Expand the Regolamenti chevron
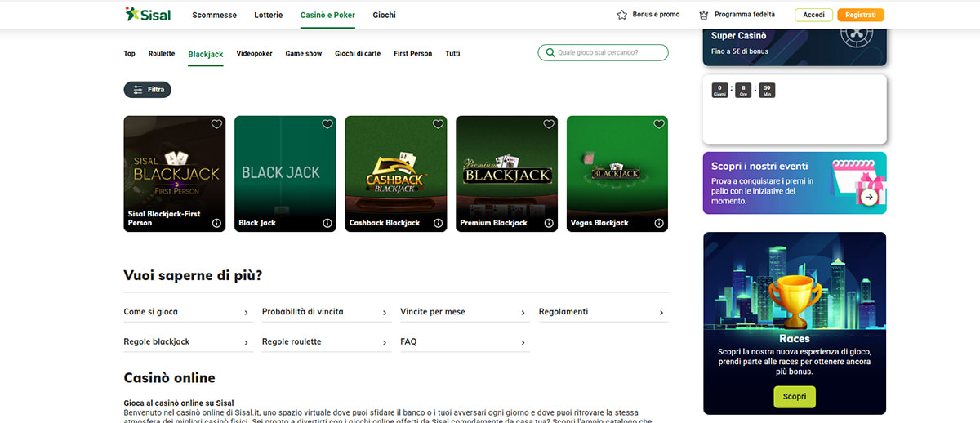Screen dimensions: 980x423 (661, 313)
